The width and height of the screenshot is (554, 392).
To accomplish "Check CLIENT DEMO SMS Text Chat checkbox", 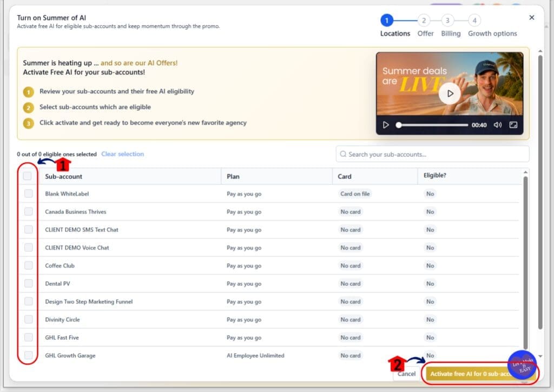I will tap(28, 230).
